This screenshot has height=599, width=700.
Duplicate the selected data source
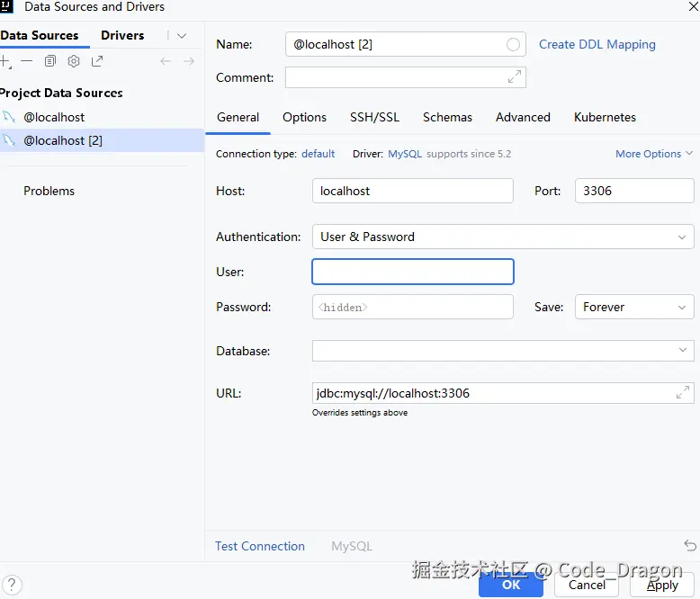50,61
